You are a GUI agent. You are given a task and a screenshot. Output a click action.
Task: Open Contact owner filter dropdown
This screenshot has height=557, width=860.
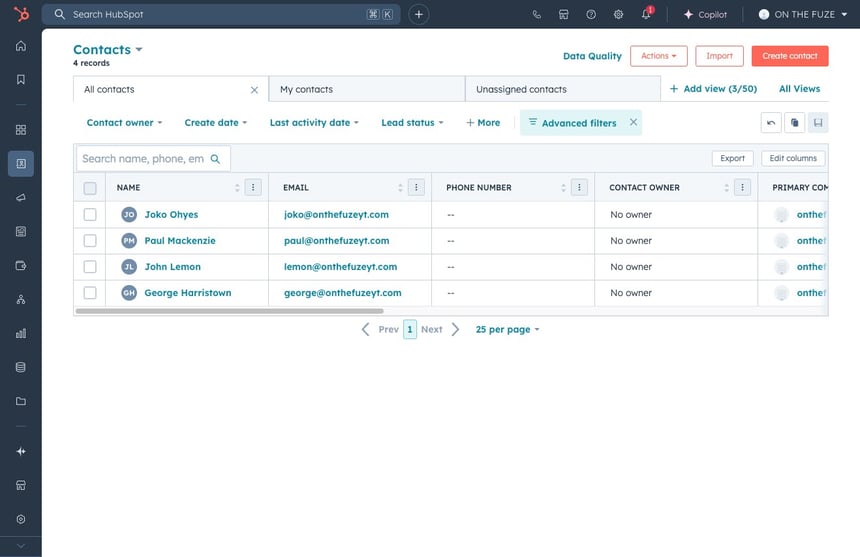coord(125,123)
